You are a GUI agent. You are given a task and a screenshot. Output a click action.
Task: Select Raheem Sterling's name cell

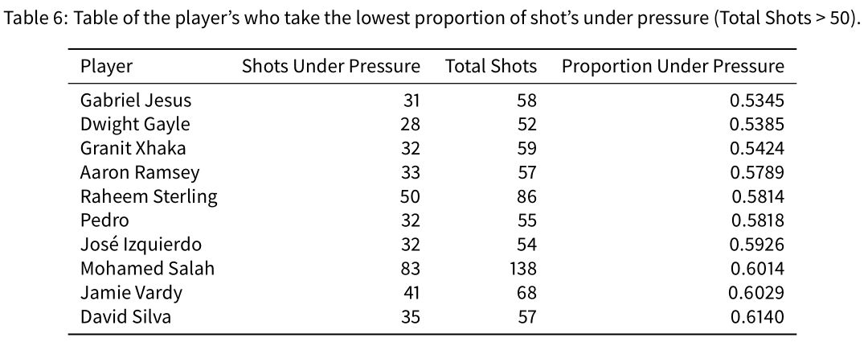coord(149,197)
